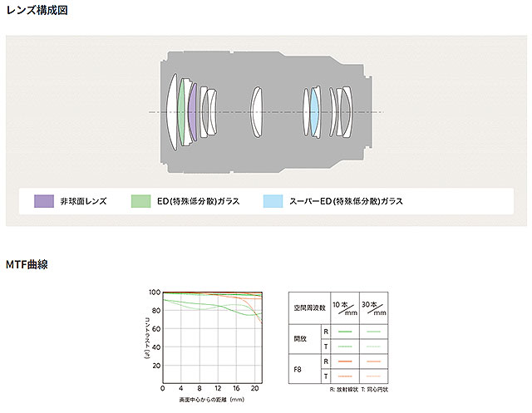Click the 開放 row label in MTF table

[300, 337]
